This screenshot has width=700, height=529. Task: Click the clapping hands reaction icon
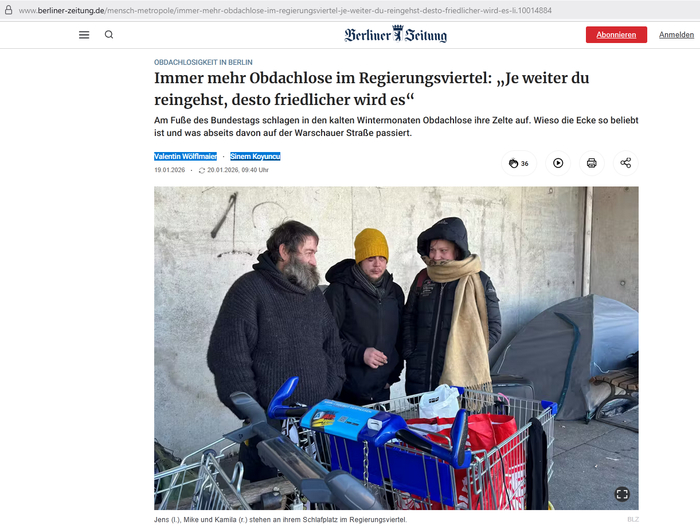point(513,163)
